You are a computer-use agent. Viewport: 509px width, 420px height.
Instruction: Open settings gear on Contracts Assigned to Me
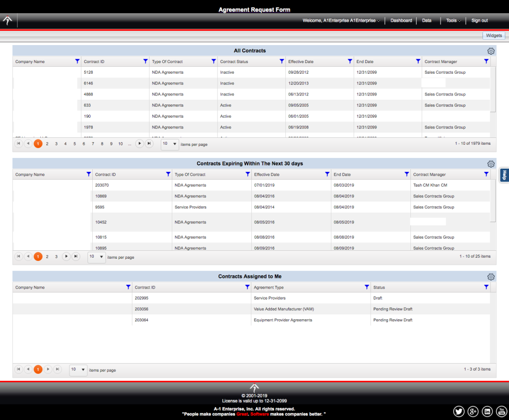490,276
